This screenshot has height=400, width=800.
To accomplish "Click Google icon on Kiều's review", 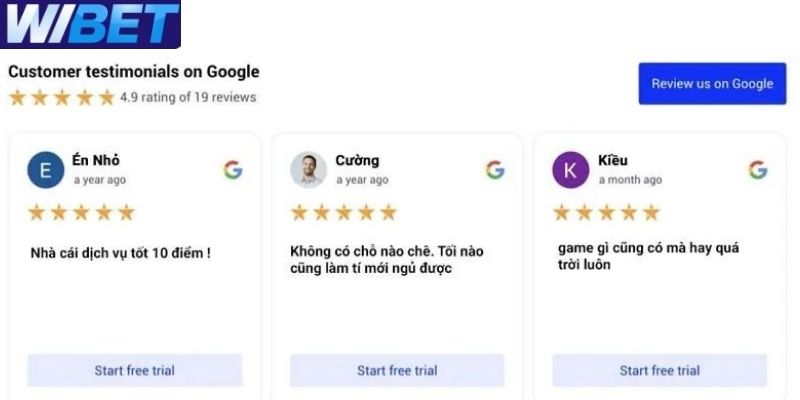I will pos(758,170).
